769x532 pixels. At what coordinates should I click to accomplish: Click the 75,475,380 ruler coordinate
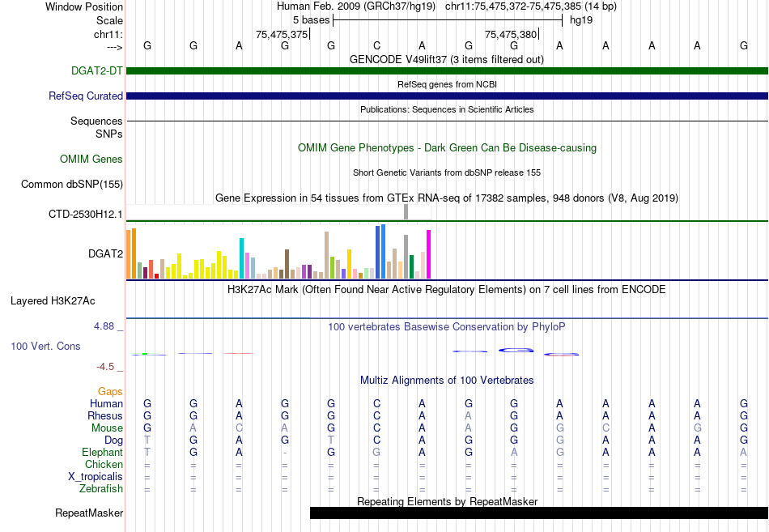pos(511,34)
